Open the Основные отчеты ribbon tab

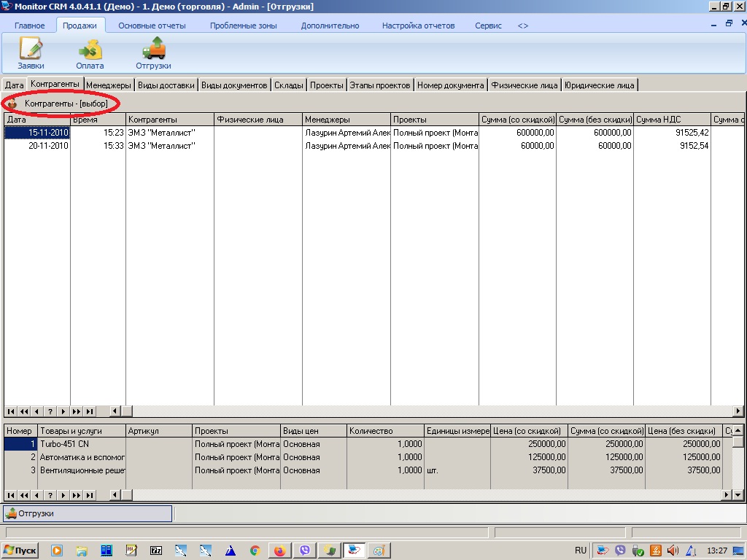coord(152,26)
